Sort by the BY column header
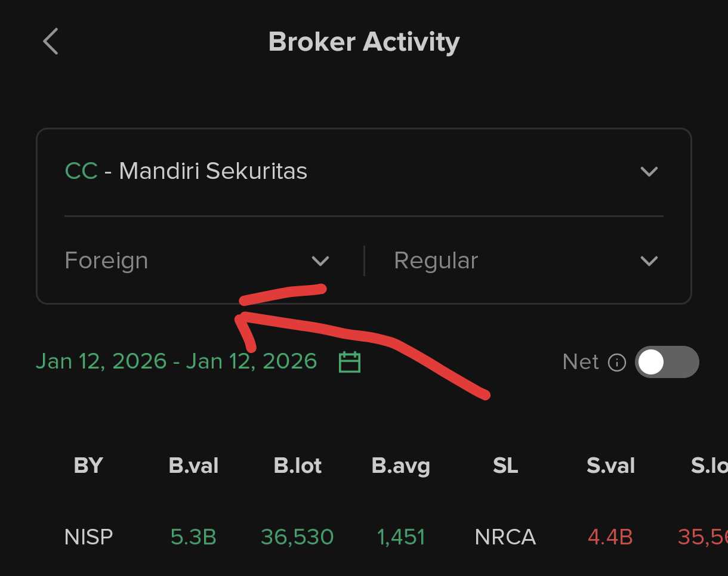The image size is (728, 576). point(88,466)
